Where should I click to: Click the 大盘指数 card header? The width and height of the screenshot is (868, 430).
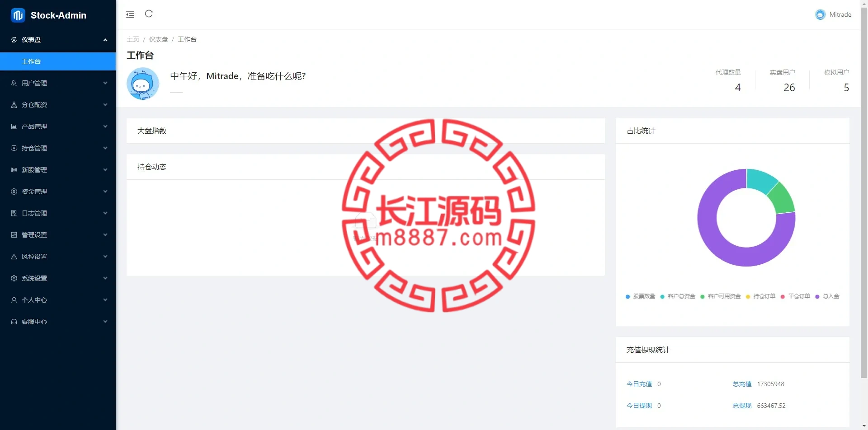[x=366, y=131]
